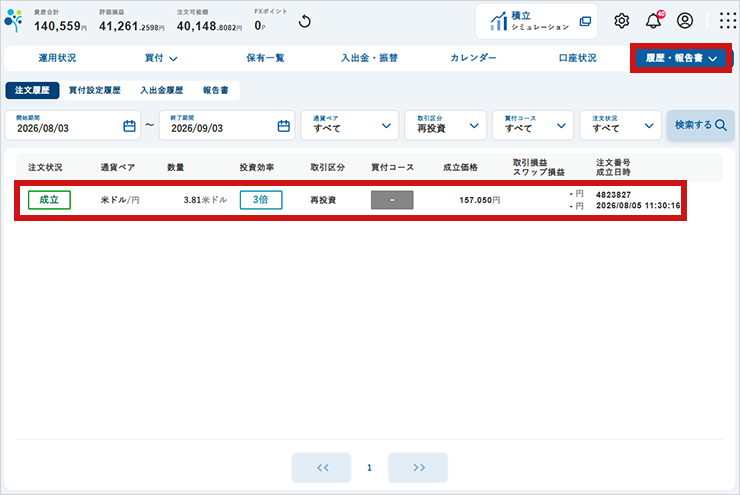
Task: Click the 検索する search button
Action: click(x=700, y=125)
